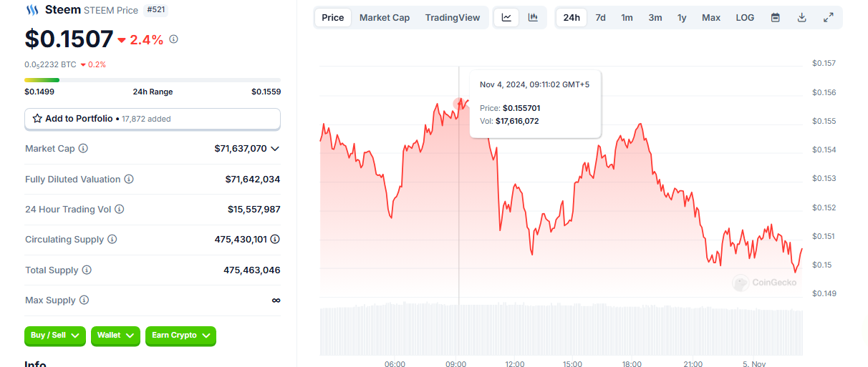The image size is (868, 367).
Task: Expand Market Cap details chevron
Action: point(275,149)
